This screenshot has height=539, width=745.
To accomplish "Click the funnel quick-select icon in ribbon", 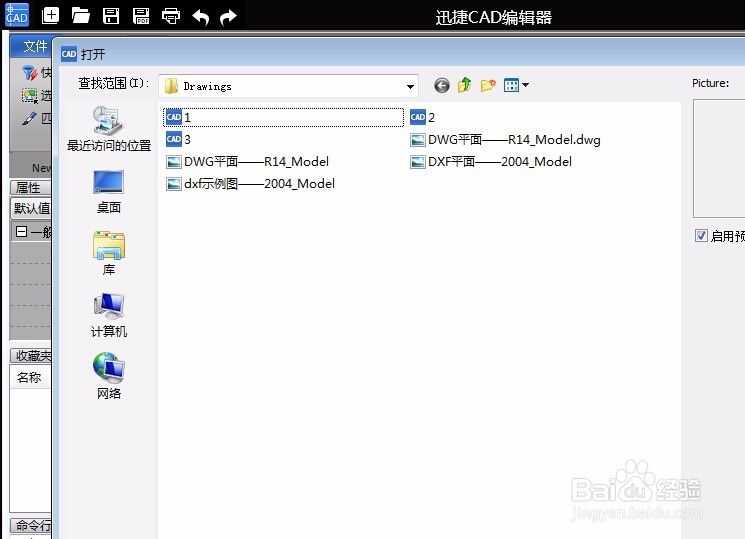I will pos(29,73).
